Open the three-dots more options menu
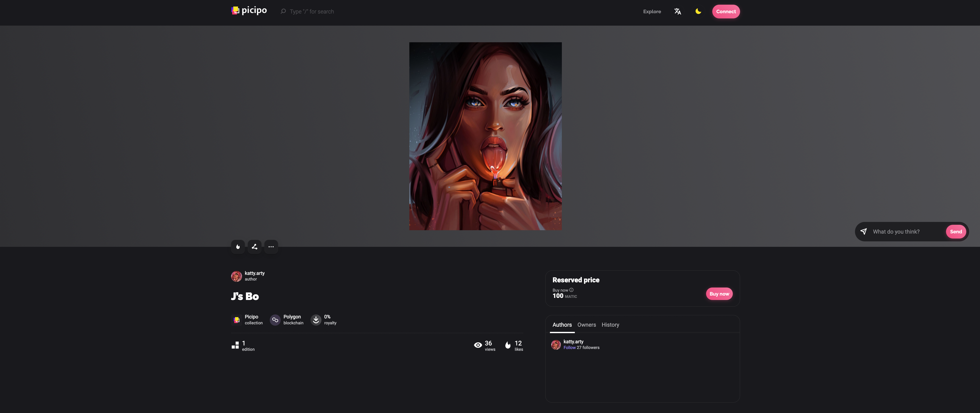Screen dimensions: 980x413 (x=271, y=247)
